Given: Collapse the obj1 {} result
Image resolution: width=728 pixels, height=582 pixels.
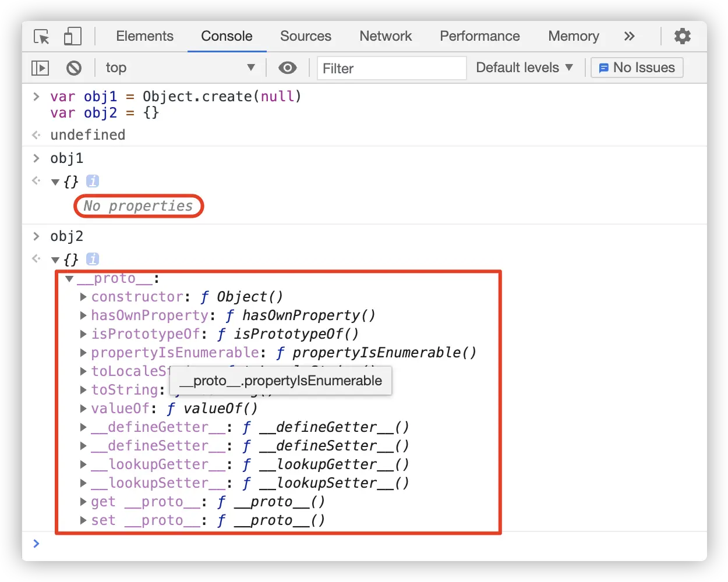Looking at the screenshot, I should click(x=55, y=182).
